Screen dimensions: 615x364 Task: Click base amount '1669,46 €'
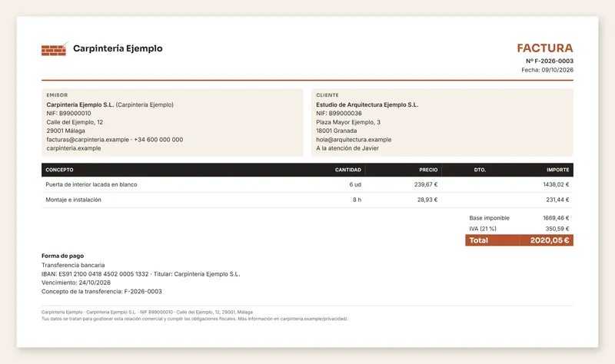point(556,218)
